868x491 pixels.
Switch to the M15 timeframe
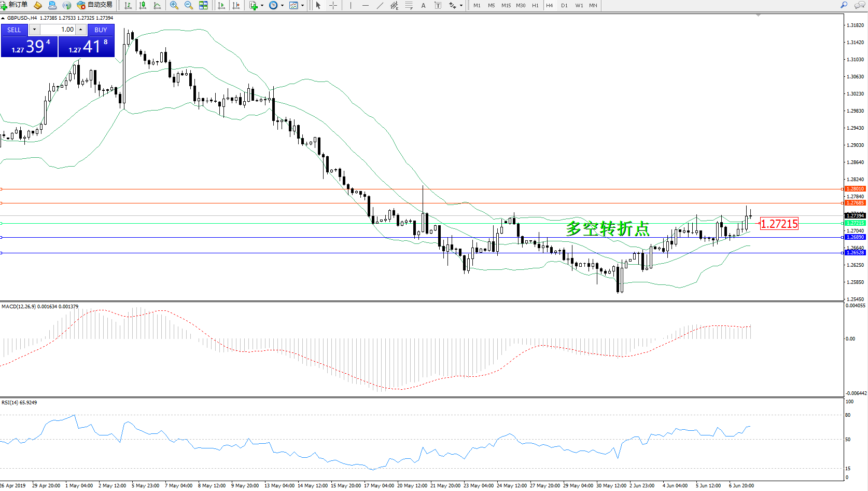point(506,5)
